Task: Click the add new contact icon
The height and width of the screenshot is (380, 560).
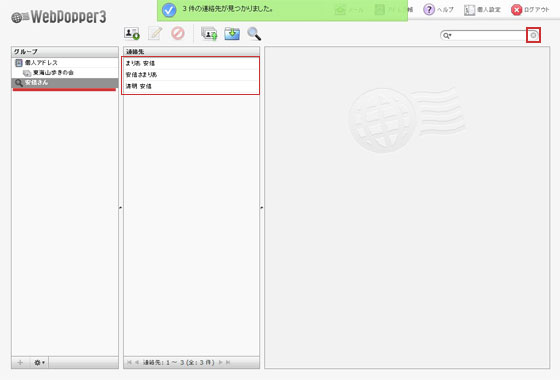Action: point(132,34)
